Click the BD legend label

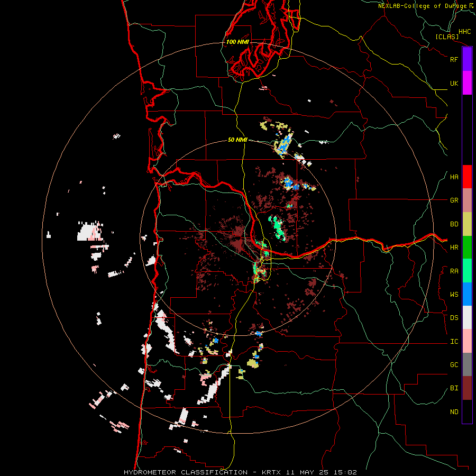coord(454,224)
